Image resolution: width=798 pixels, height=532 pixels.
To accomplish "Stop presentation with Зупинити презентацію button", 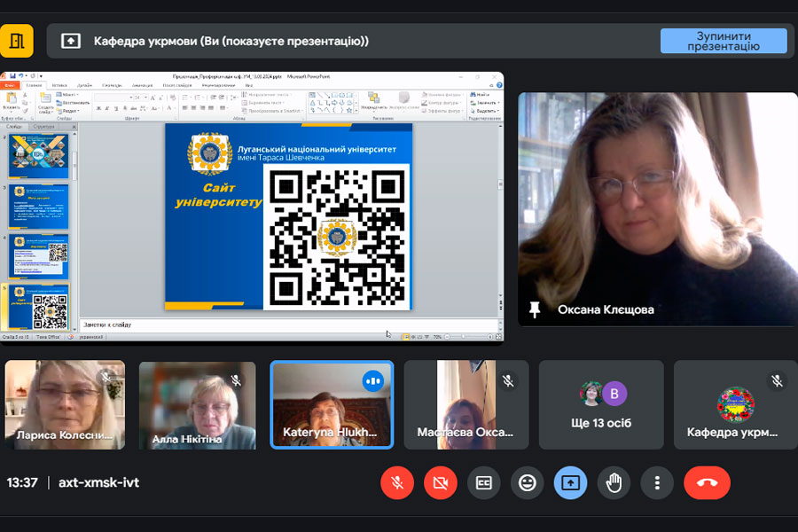I will point(724,41).
